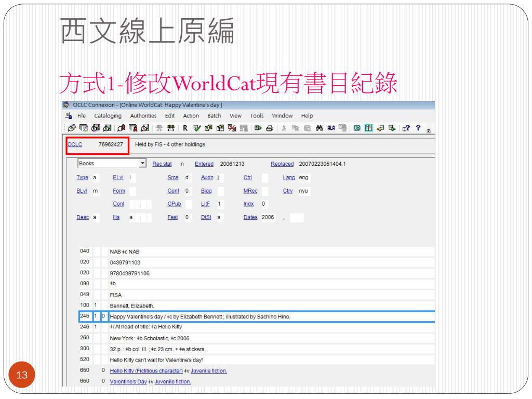532x399 pixels.
Task: Open the Help menu
Action: pos(307,116)
